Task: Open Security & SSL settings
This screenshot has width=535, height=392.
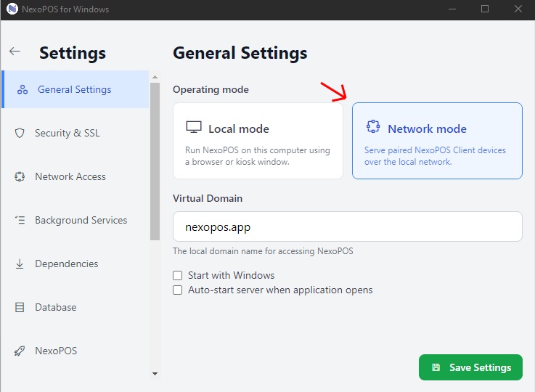Action: (75, 133)
